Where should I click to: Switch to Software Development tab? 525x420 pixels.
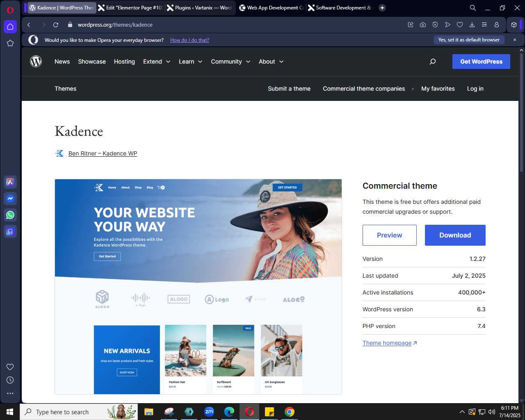tap(340, 8)
